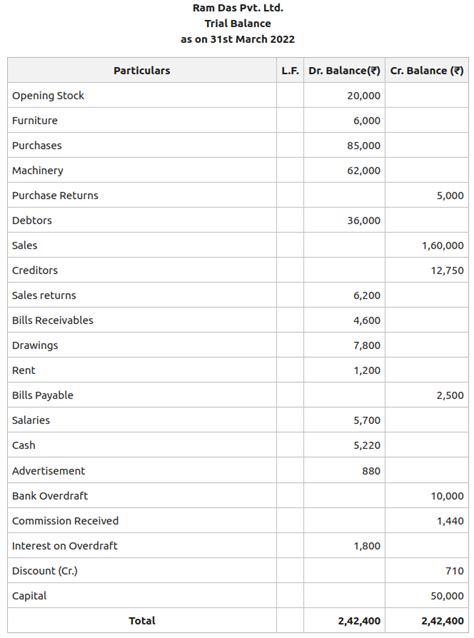Viewport: 474px width, 638px height.
Task: Click the Bills Payable credit value 2,500
Action: coord(450,395)
